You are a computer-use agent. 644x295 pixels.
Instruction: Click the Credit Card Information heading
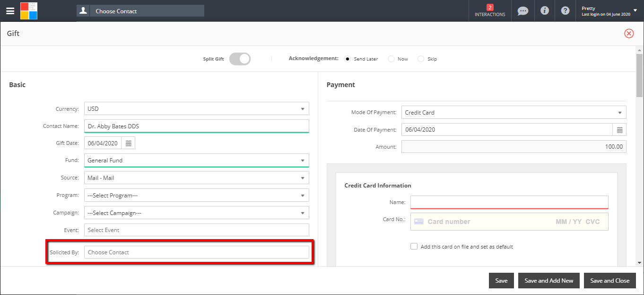[x=378, y=186]
